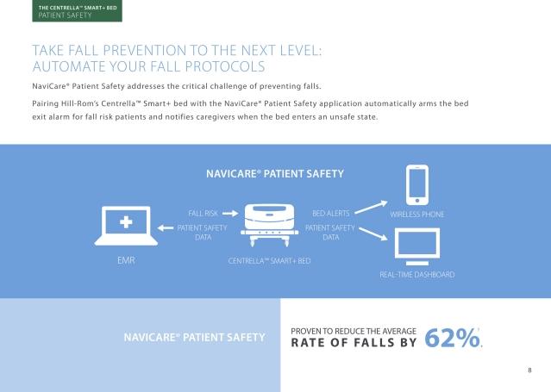Click the Centrella Smart+ bed icon
This screenshot has height=392, width=551.
point(270,225)
